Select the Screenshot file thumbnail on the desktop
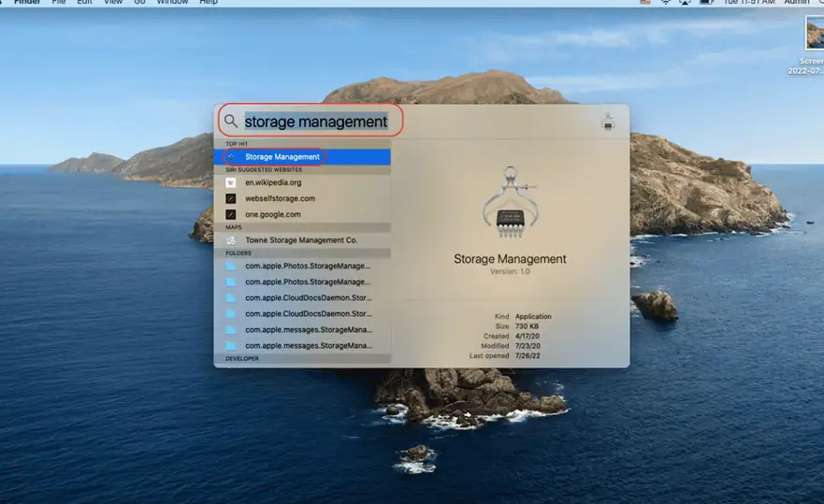The image size is (824, 504). point(815,33)
